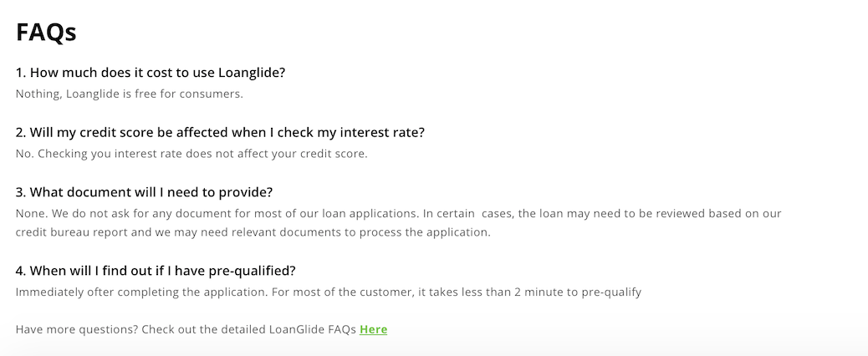Click the FAQs heading
This screenshot has width=868, height=356.
click(x=46, y=32)
